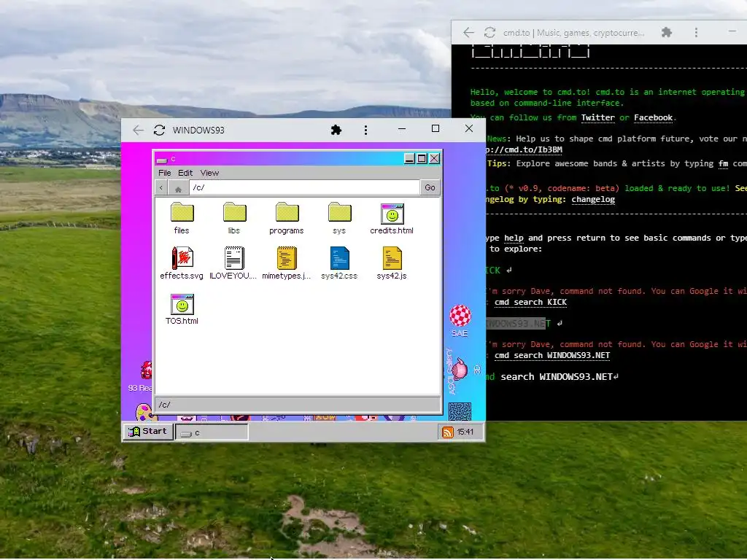The image size is (747, 560).
Task: Go back in the file explorer
Action: pyautogui.click(x=161, y=188)
